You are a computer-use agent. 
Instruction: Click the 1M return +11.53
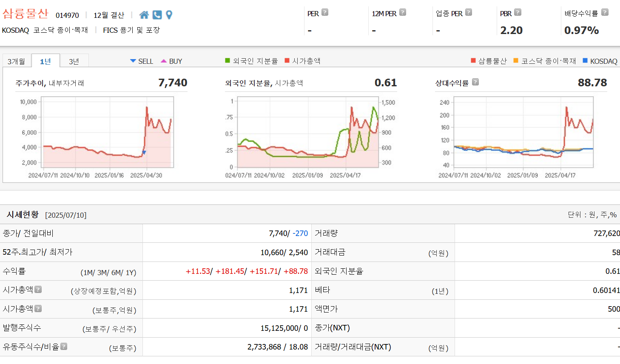[x=198, y=271]
